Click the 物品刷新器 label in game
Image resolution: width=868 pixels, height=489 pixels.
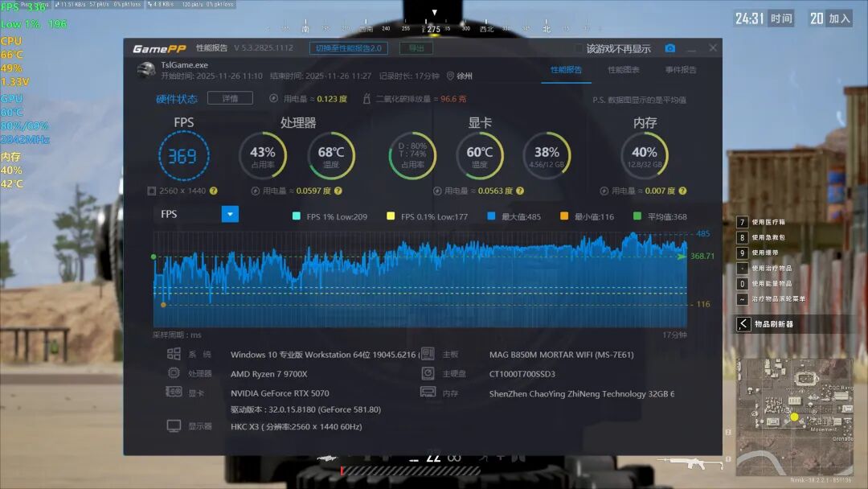(774, 324)
